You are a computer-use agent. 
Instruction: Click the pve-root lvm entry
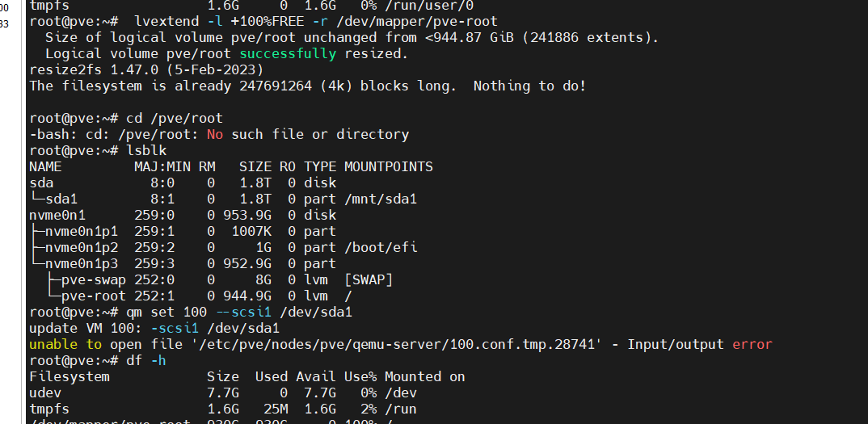[x=94, y=296]
